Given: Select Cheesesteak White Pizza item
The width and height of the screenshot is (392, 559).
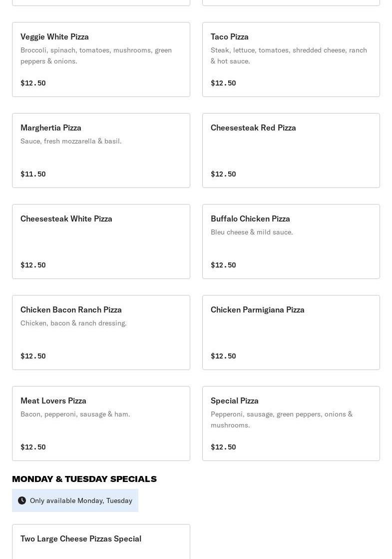Looking at the screenshot, I should coord(101,241).
